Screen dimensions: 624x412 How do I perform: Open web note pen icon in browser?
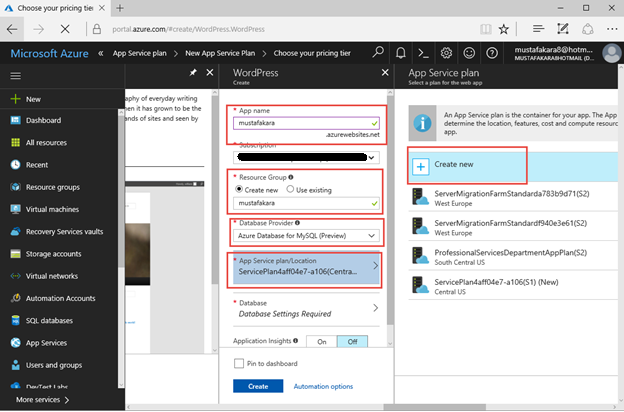pyautogui.click(x=563, y=29)
